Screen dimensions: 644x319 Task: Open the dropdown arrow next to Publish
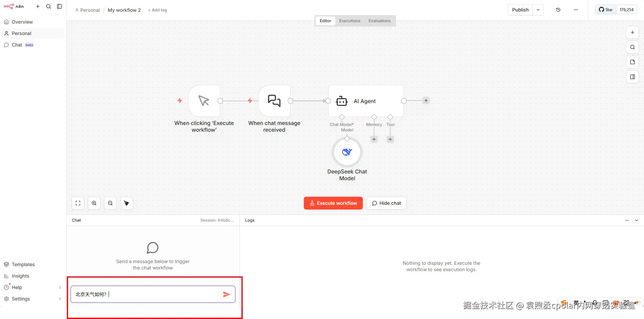tap(538, 10)
